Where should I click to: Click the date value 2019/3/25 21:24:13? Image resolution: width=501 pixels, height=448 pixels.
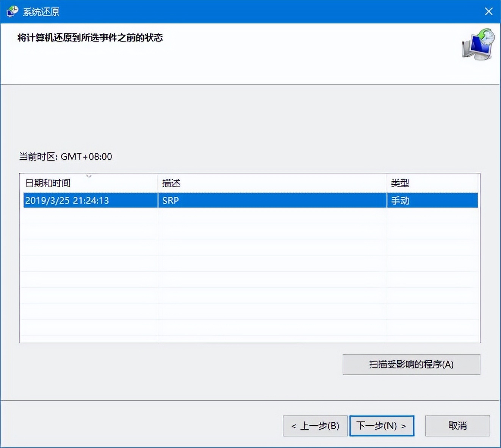click(67, 201)
